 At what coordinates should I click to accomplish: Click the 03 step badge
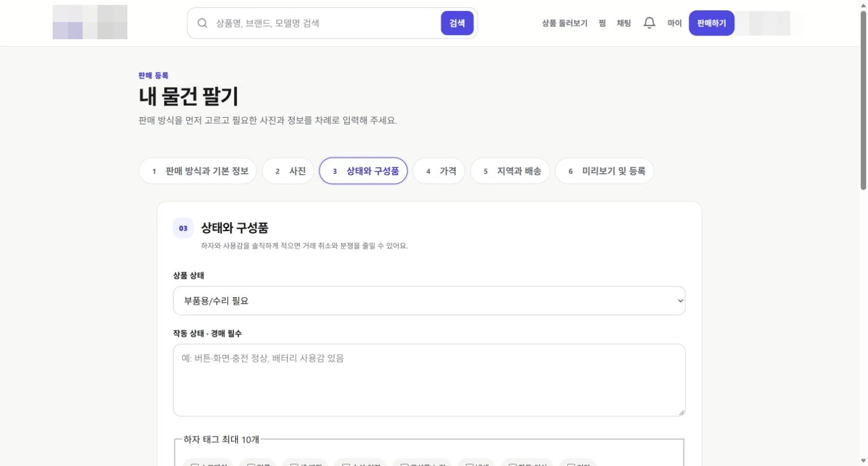point(183,228)
